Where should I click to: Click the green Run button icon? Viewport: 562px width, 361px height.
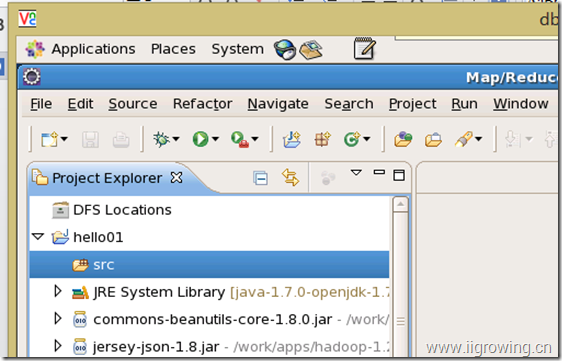[x=200, y=139]
